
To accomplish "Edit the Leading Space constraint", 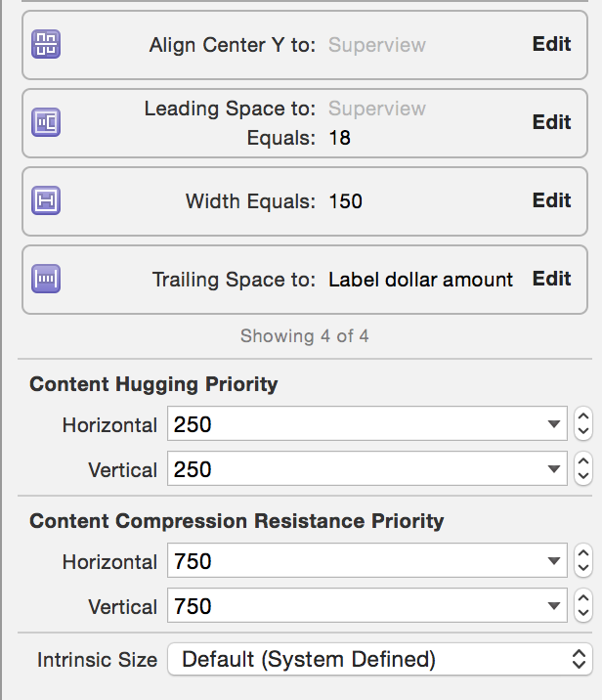I will [551, 122].
